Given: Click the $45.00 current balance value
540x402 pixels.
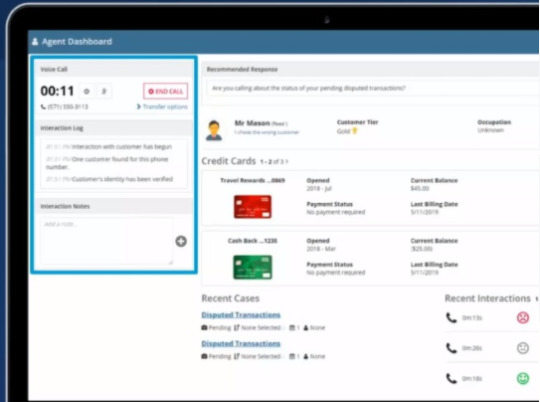Looking at the screenshot, I should click(x=420, y=188).
